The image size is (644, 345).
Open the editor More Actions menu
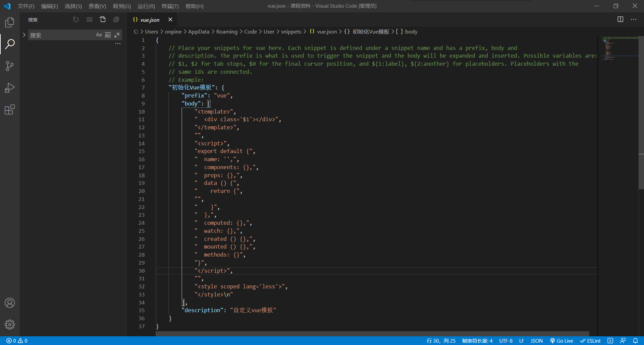tap(634, 19)
